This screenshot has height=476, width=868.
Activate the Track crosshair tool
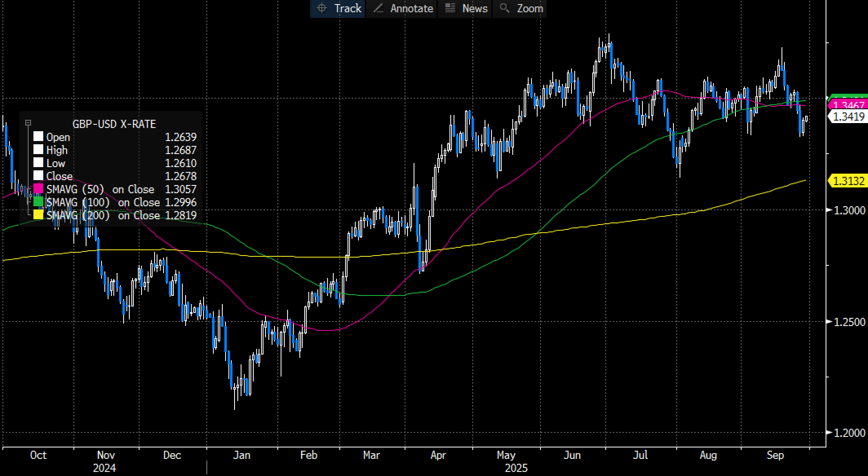coord(338,9)
